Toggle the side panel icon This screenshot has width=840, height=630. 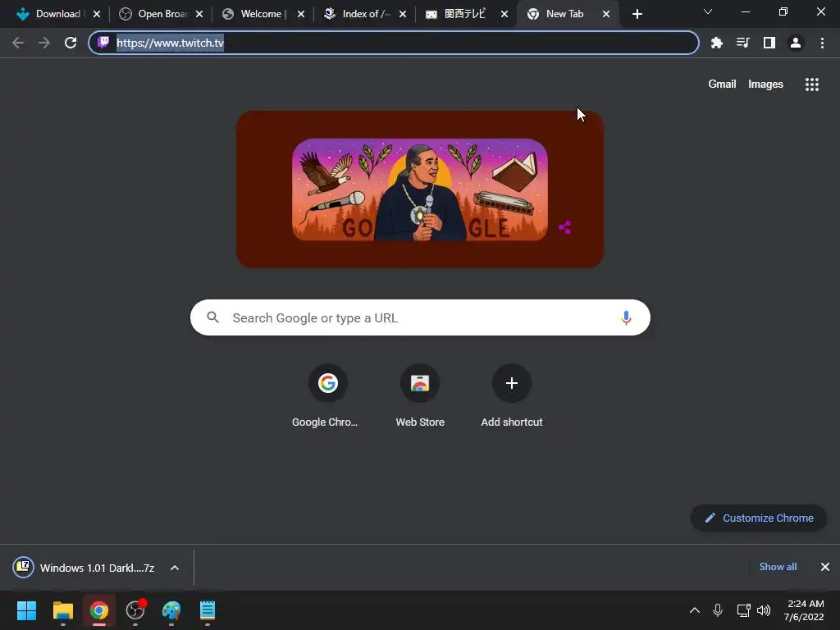pyautogui.click(x=769, y=43)
